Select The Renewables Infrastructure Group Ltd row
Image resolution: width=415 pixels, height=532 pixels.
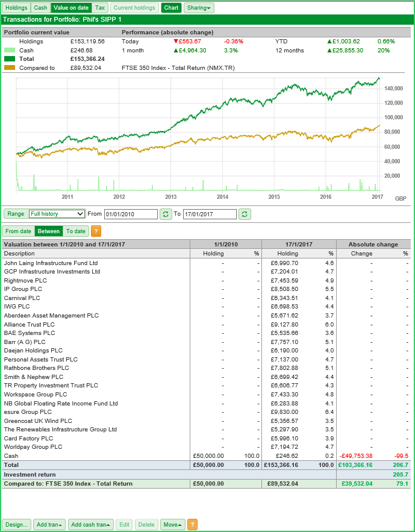(206, 429)
